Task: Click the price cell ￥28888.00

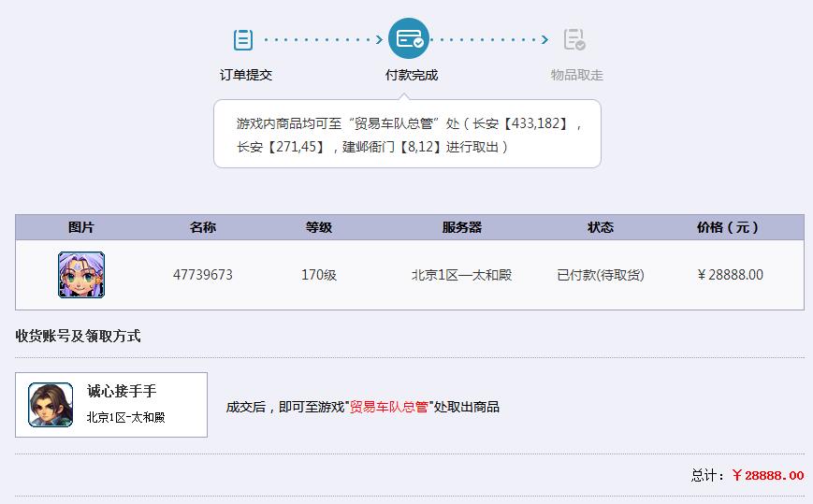Action: [x=730, y=275]
